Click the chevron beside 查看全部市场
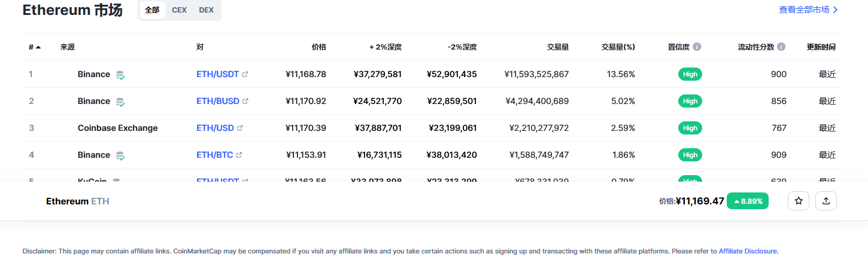The width and height of the screenshot is (868, 257). 836,10
